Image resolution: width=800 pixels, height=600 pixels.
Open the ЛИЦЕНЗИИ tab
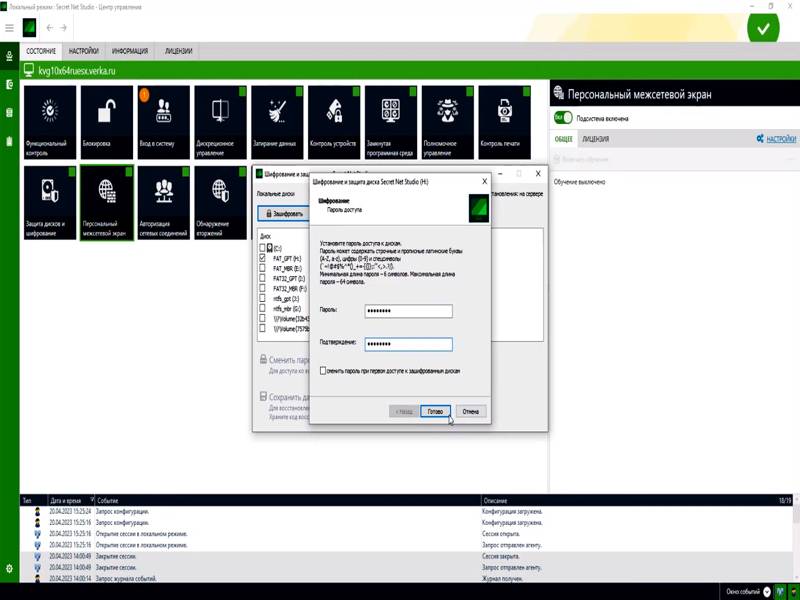coord(180,51)
